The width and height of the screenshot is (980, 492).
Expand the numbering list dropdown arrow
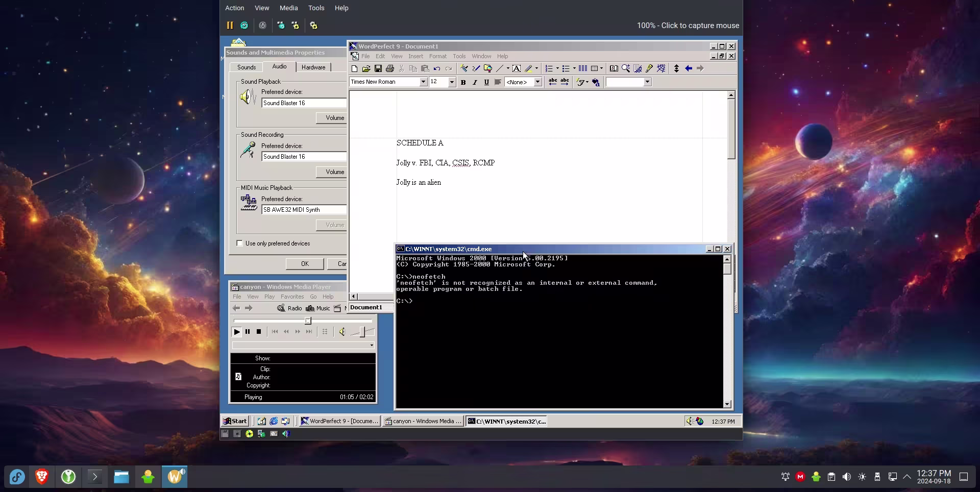(x=557, y=68)
